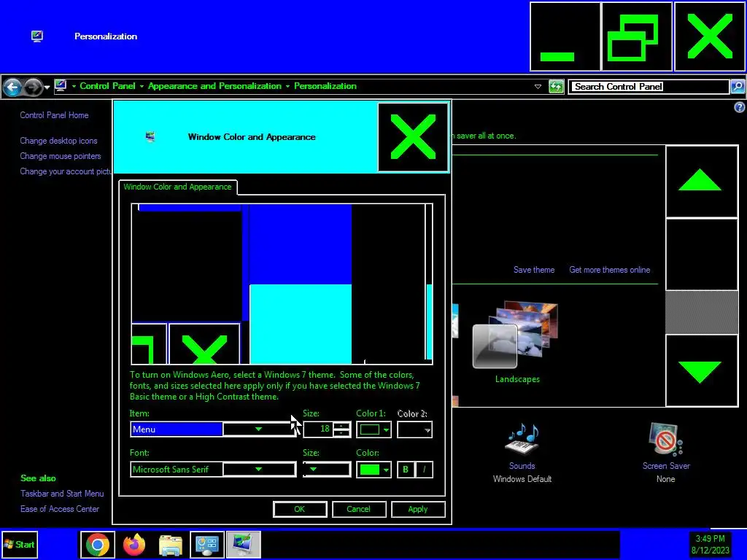Open the Help question mark icon
Screen dimensions: 747x560
(x=739, y=108)
